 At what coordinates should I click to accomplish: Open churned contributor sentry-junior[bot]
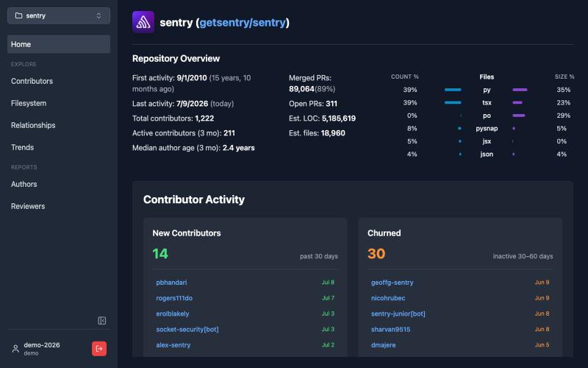[x=398, y=314]
